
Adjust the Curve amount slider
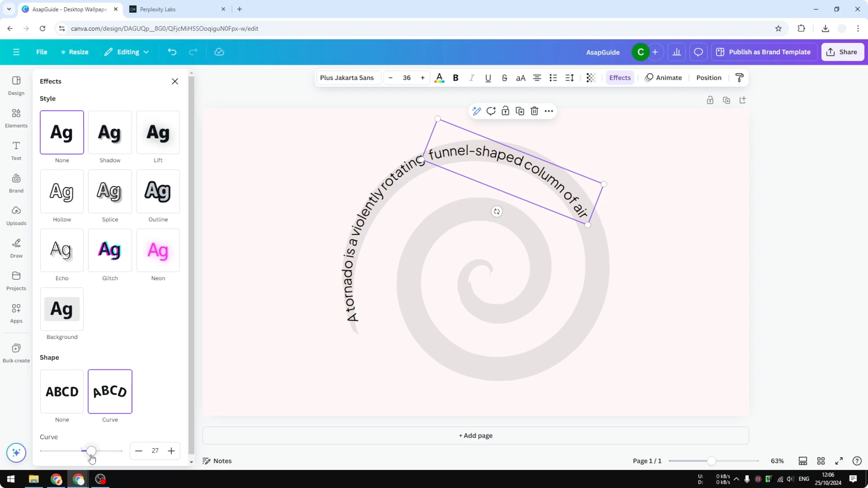coord(91,451)
